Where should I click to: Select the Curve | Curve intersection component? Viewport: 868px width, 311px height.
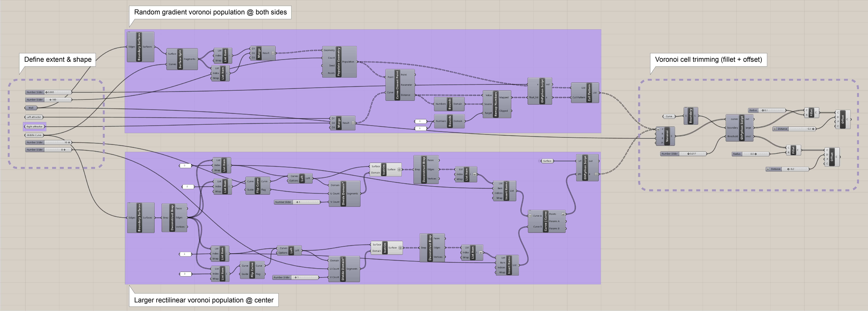click(546, 221)
